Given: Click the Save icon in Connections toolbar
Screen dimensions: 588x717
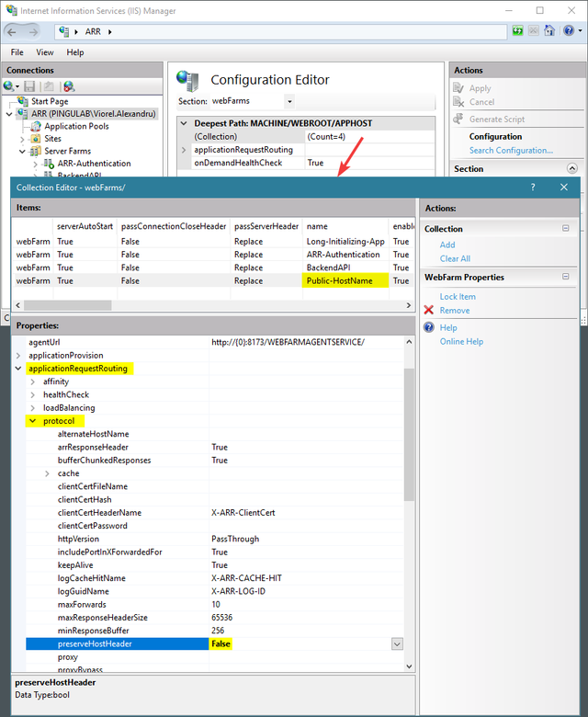Looking at the screenshot, I should [29, 86].
